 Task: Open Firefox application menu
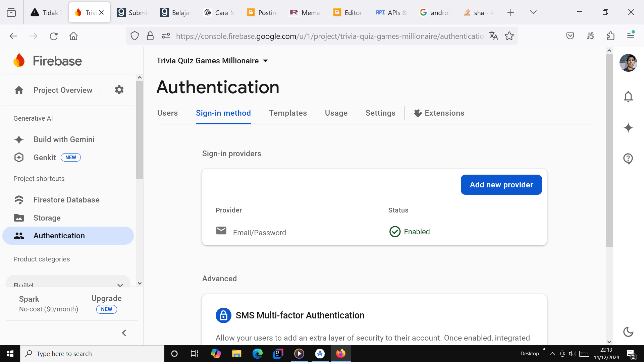(631, 35)
